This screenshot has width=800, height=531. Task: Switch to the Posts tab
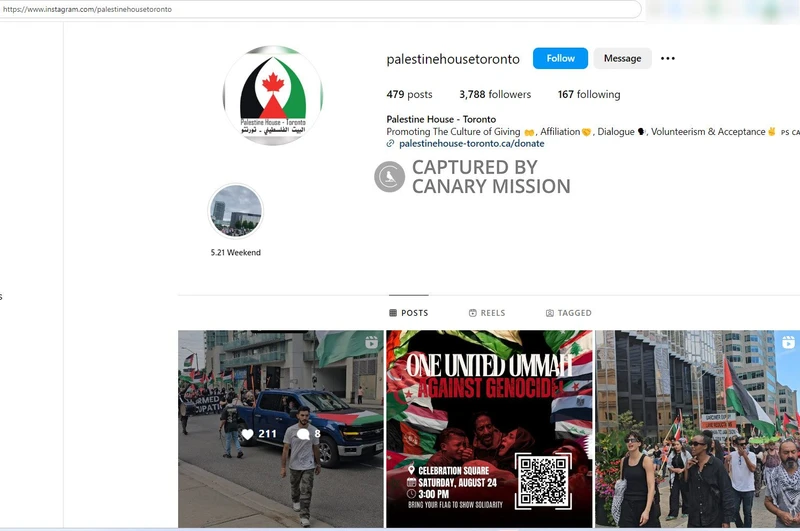[x=409, y=313]
